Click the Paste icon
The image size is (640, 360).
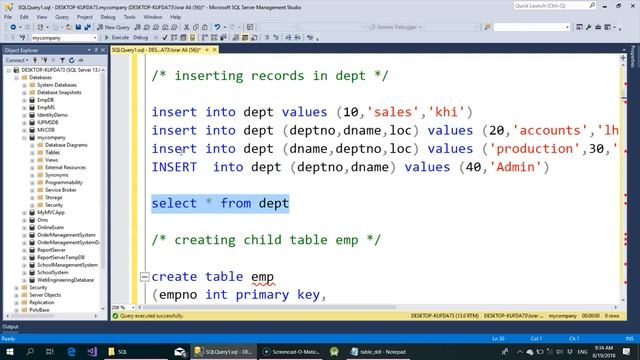click(204, 27)
